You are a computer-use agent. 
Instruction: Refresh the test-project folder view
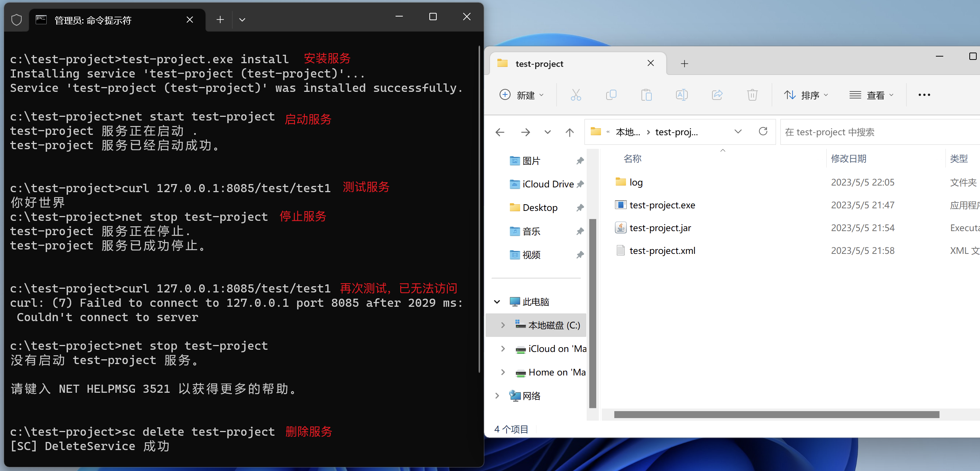coord(763,132)
